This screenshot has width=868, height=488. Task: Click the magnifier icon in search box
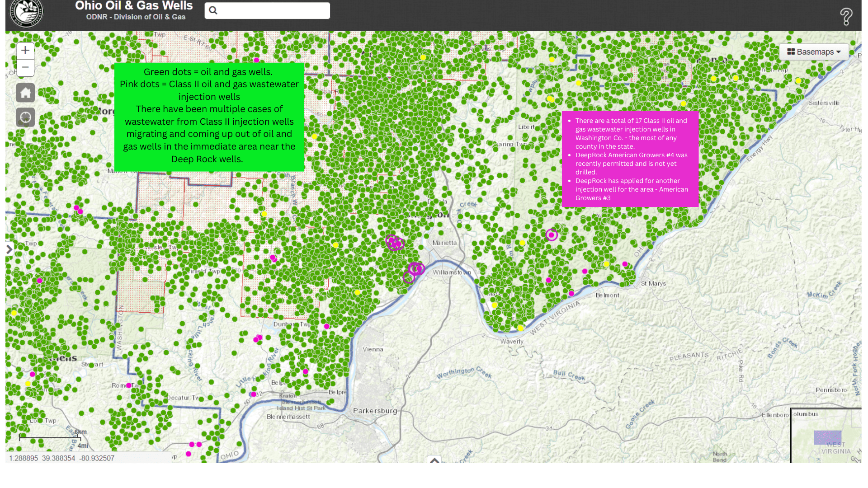pos(213,10)
